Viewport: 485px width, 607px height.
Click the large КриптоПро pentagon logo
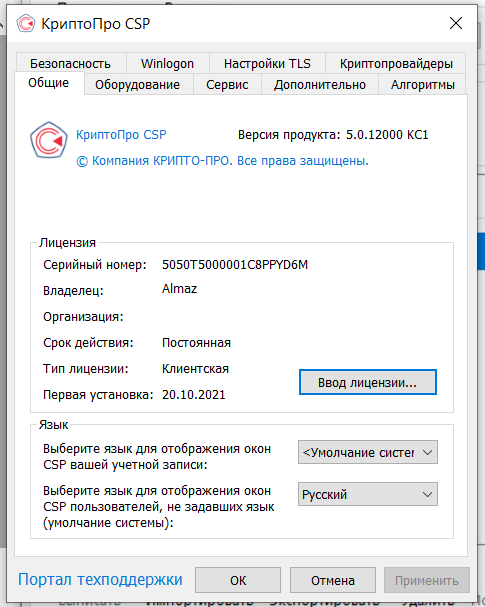49,140
